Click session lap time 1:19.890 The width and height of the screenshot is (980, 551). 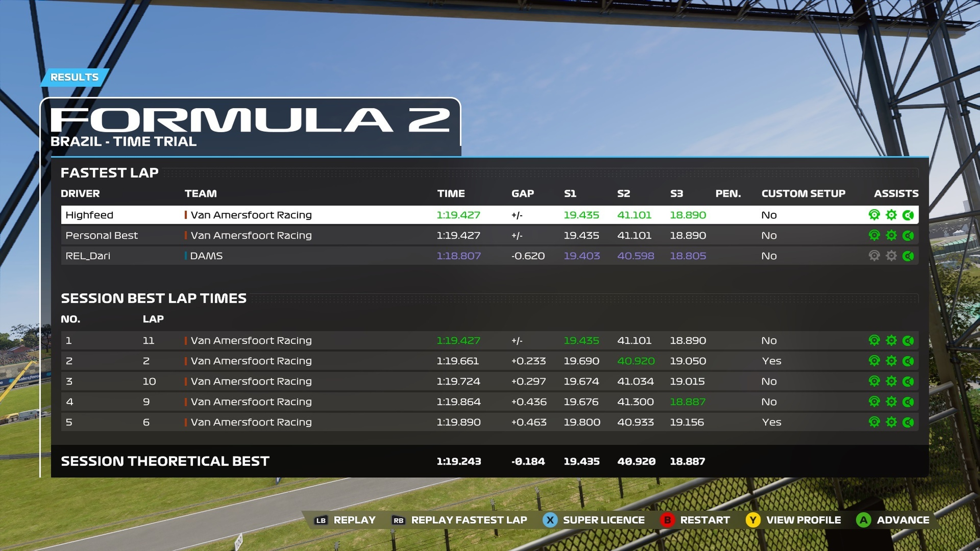pos(459,422)
